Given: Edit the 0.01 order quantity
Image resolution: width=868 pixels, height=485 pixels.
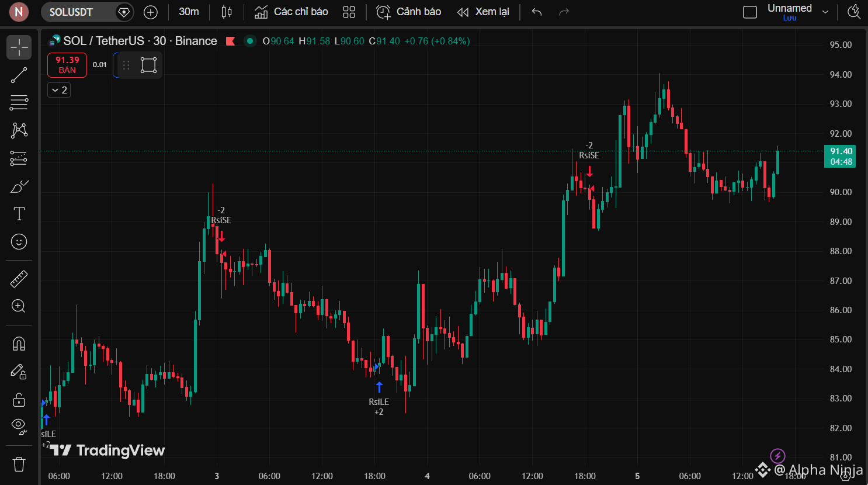Looking at the screenshot, I should (100, 65).
